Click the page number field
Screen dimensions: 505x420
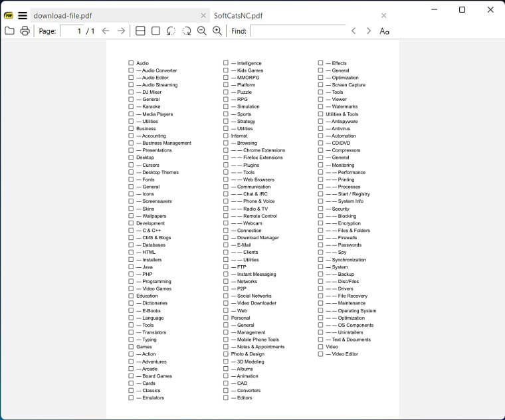[x=72, y=31]
